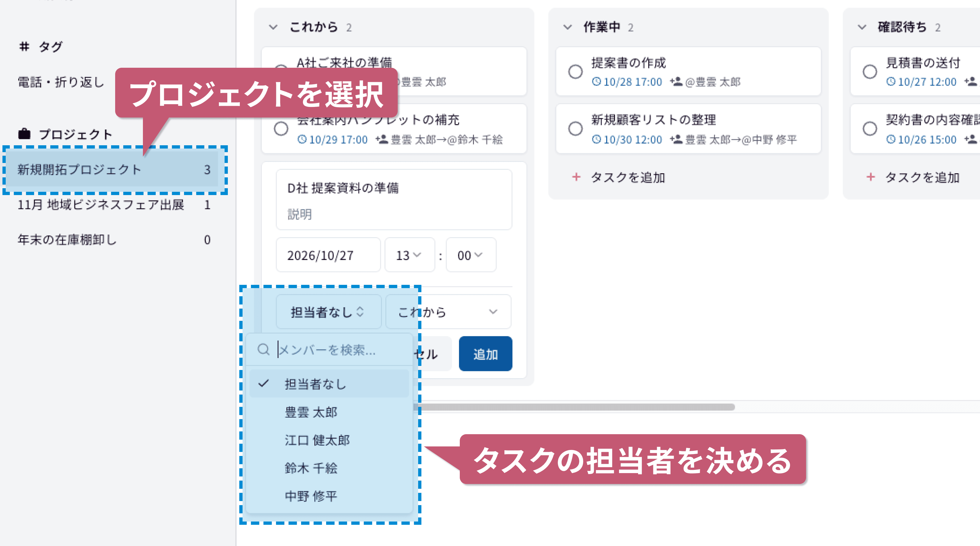Click the horizontal board scrollbar

[574, 407]
